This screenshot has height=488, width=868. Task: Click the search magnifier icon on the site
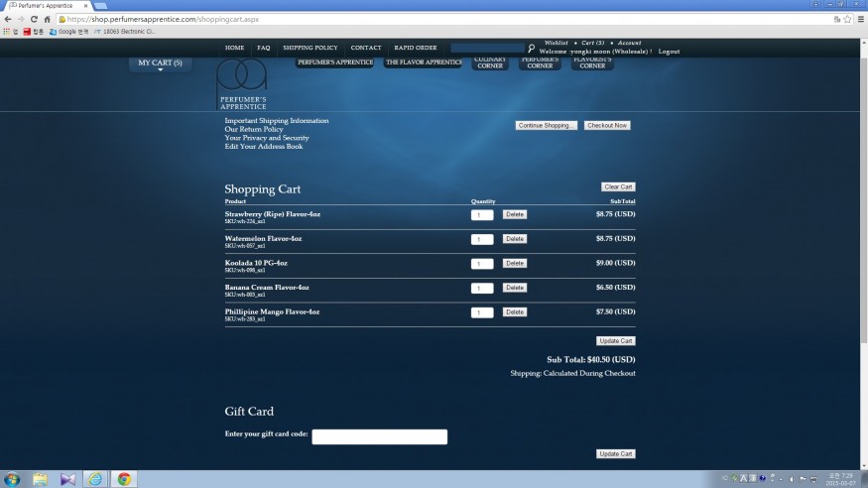[x=531, y=49]
